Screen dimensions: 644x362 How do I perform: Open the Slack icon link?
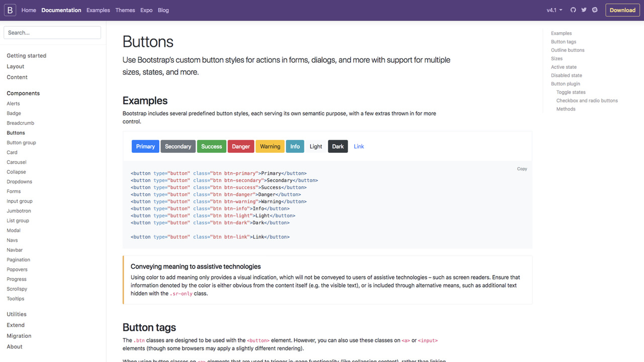pos(595,10)
